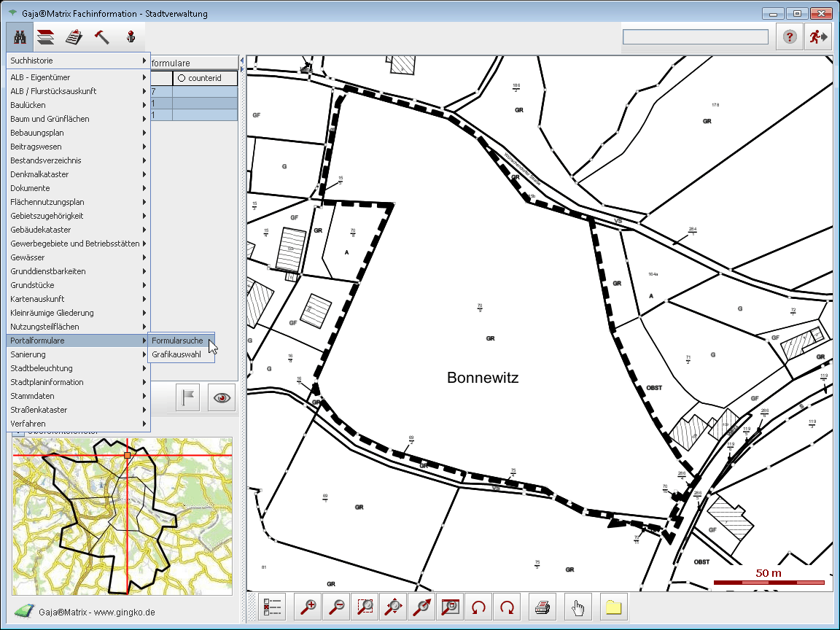Image resolution: width=840 pixels, height=630 pixels.
Task: Click the hammer tools icon
Action: pyautogui.click(x=102, y=37)
